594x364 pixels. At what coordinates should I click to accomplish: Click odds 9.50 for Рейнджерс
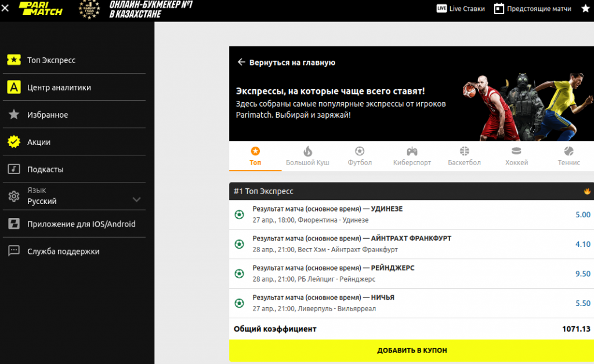click(x=583, y=274)
